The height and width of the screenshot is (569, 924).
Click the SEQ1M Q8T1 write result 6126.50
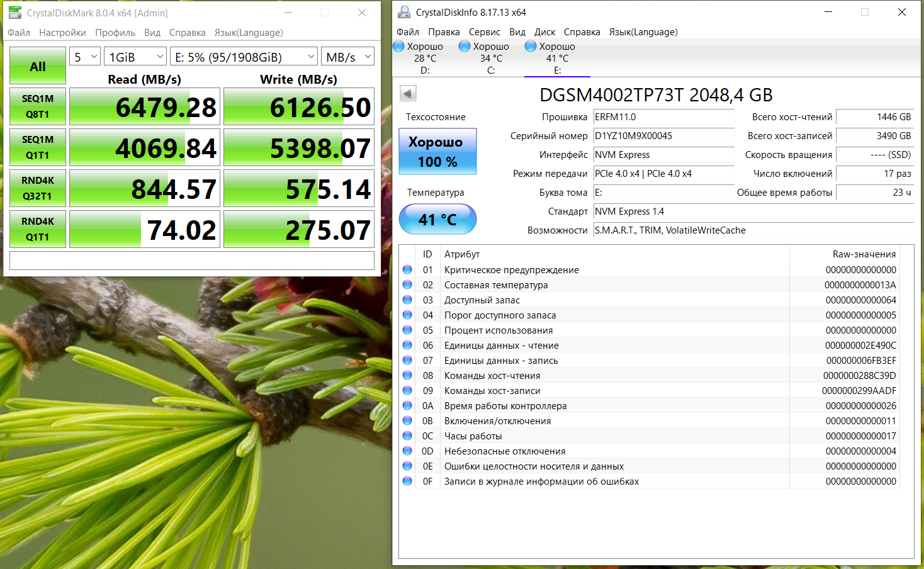coord(299,106)
